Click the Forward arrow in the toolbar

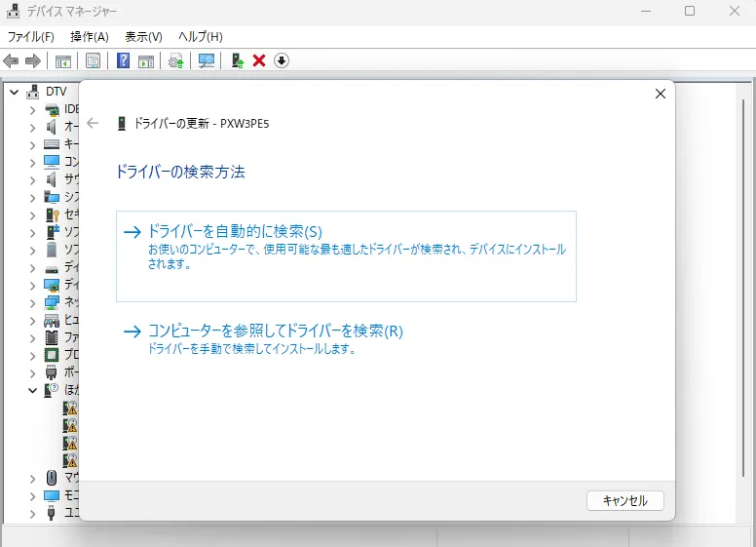[x=33, y=60]
